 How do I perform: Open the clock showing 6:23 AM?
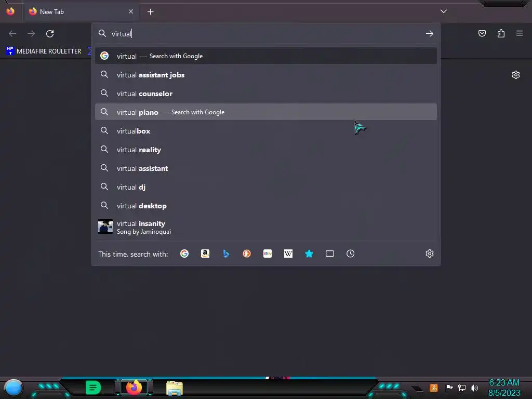[x=504, y=388]
